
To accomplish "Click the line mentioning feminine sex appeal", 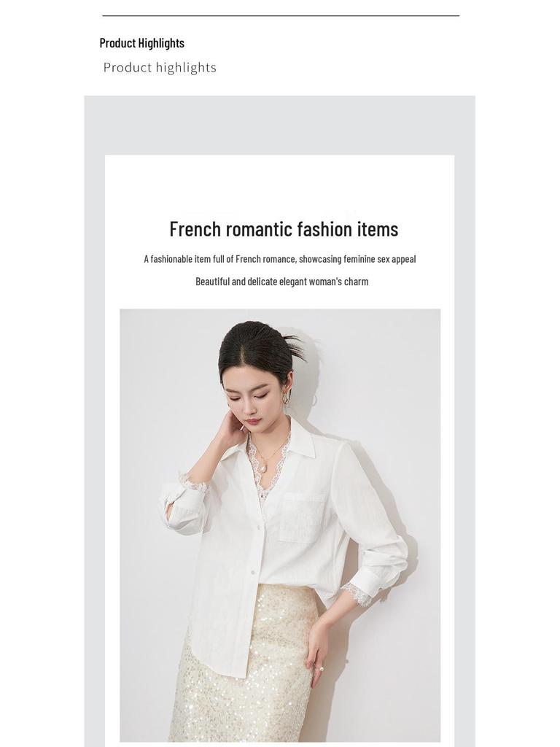I will click(x=280, y=259).
